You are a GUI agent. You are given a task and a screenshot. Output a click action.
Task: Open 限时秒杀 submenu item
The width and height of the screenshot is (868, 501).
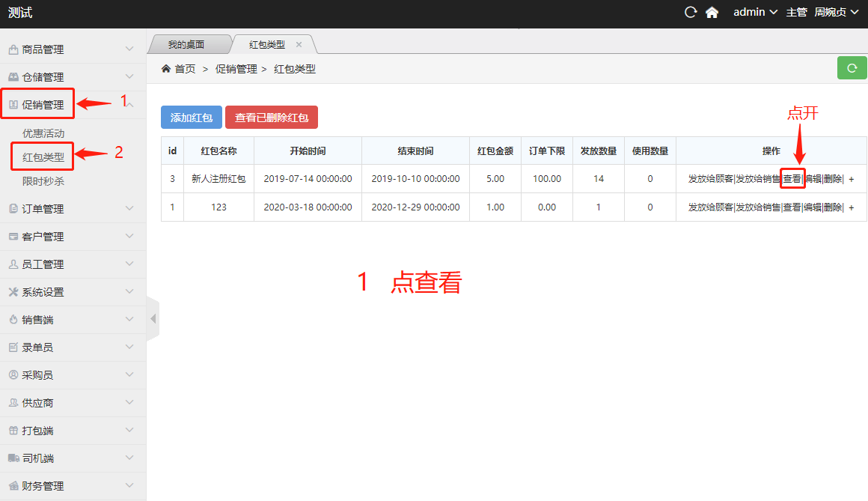[x=43, y=181]
